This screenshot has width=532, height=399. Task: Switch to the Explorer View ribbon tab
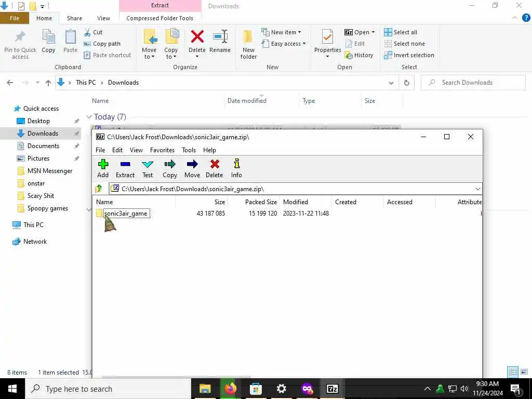[103, 18]
